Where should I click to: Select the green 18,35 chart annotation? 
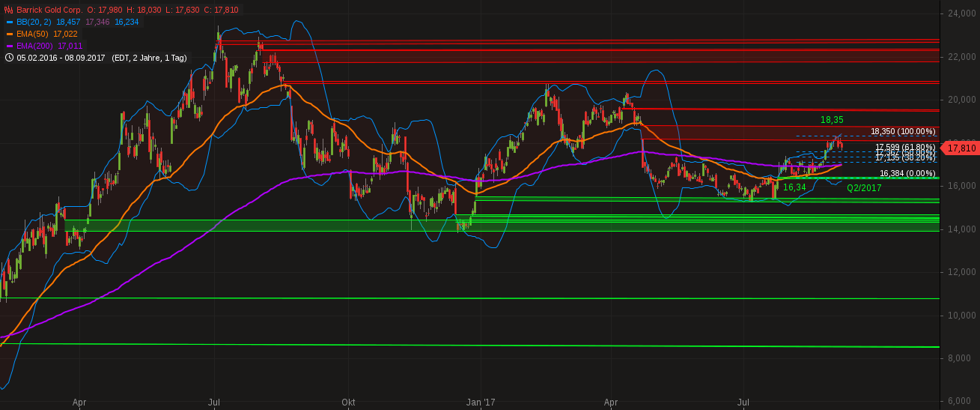(x=832, y=120)
